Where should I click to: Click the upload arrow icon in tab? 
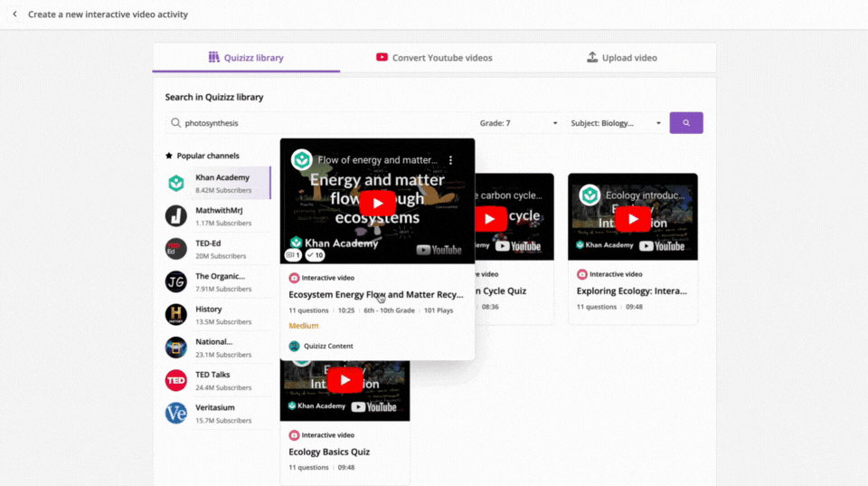[592, 57]
